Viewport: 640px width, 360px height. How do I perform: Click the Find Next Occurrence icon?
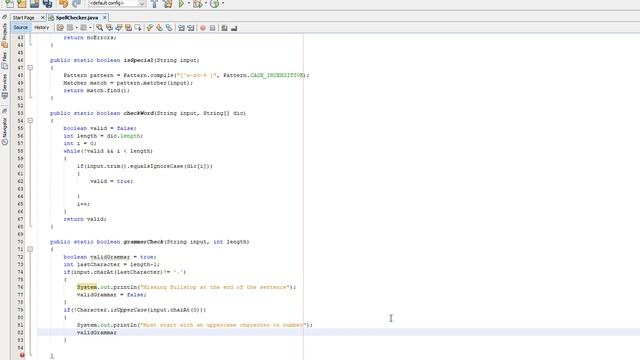click(119, 28)
